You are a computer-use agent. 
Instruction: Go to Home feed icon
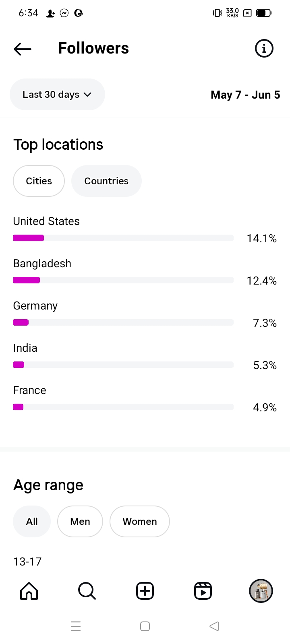(29, 591)
